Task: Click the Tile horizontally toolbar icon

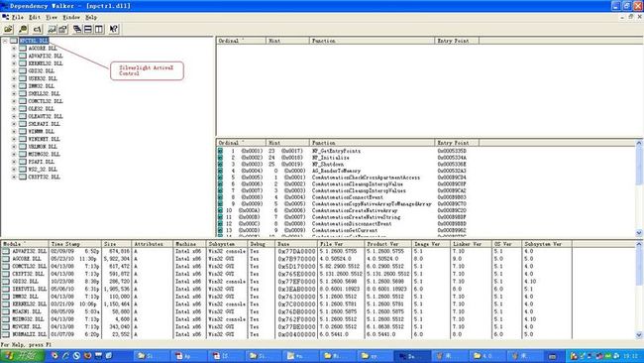Action: [x=88, y=29]
